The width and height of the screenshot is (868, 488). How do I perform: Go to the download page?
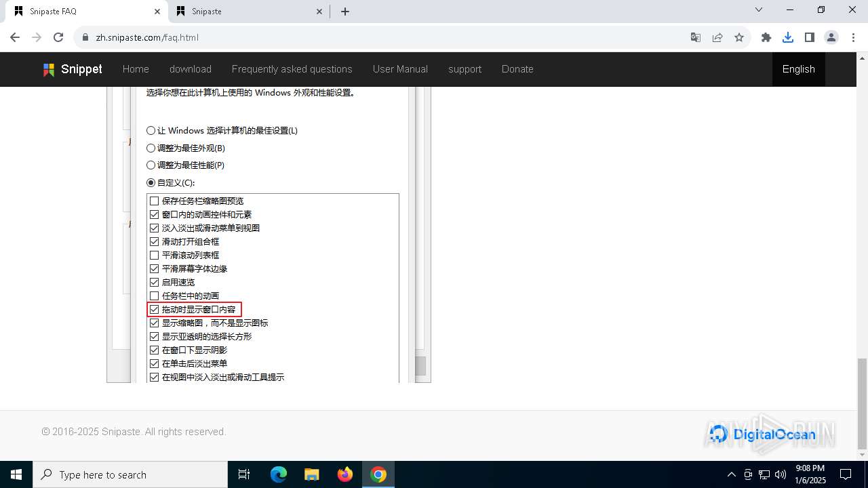[191, 69]
